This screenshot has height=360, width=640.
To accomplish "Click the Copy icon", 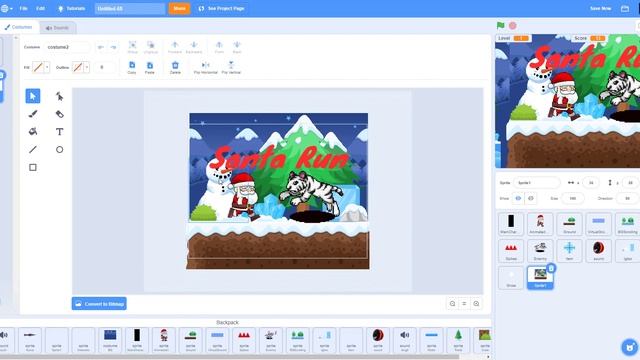I will [x=132, y=65].
